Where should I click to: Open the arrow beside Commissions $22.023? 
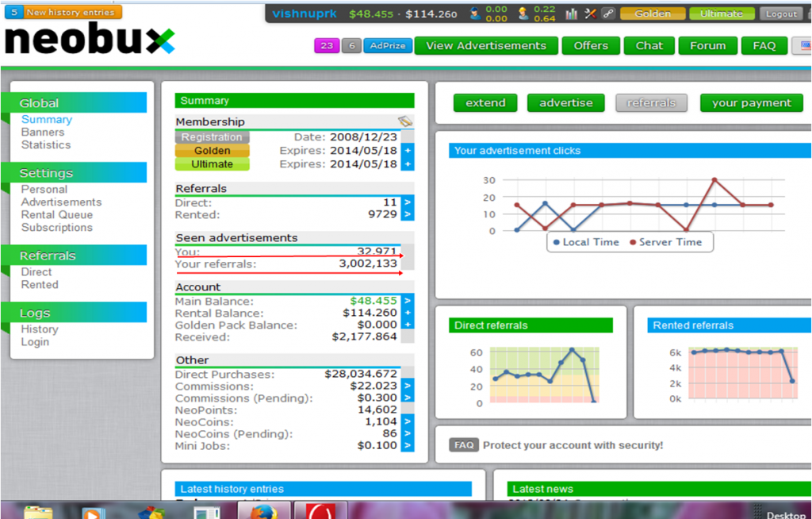click(408, 386)
